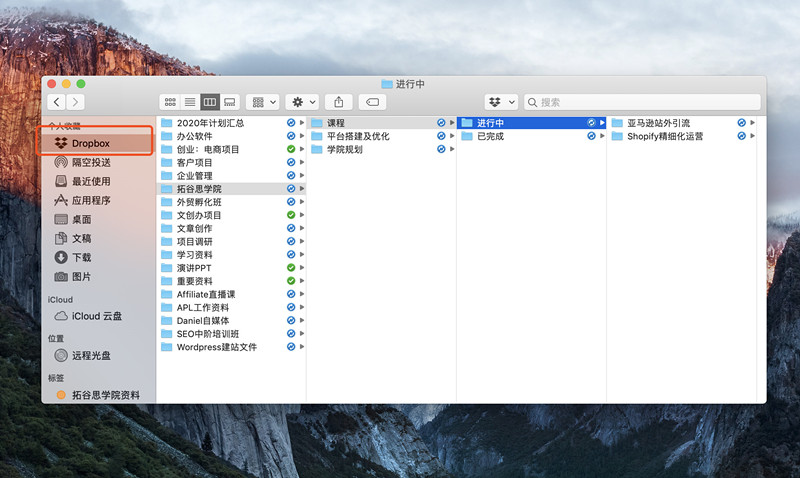The image size is (800, 478).
Task: Go back with the back arrow
Action: coord(57,102)
